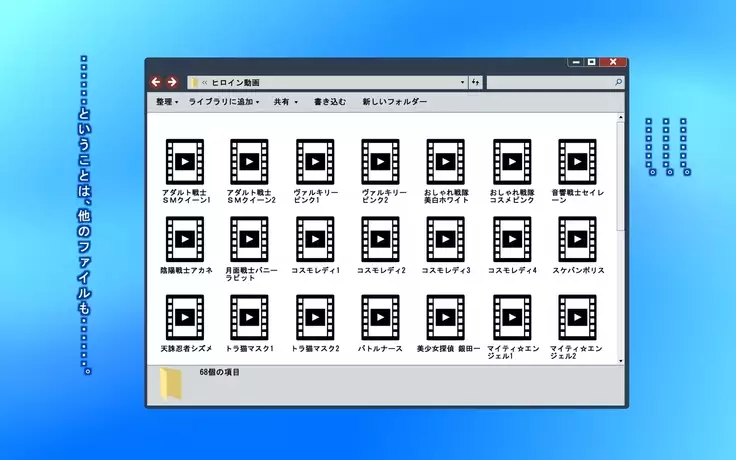Open the 共有 dropdown menu
The width and height of the screenshot is (736, 460).
pos(285,102)
